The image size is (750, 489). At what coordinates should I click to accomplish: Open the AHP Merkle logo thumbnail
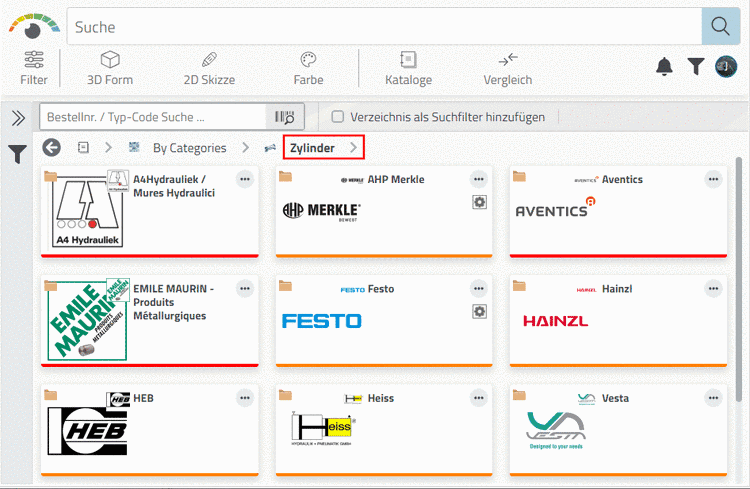coord(321,211)
